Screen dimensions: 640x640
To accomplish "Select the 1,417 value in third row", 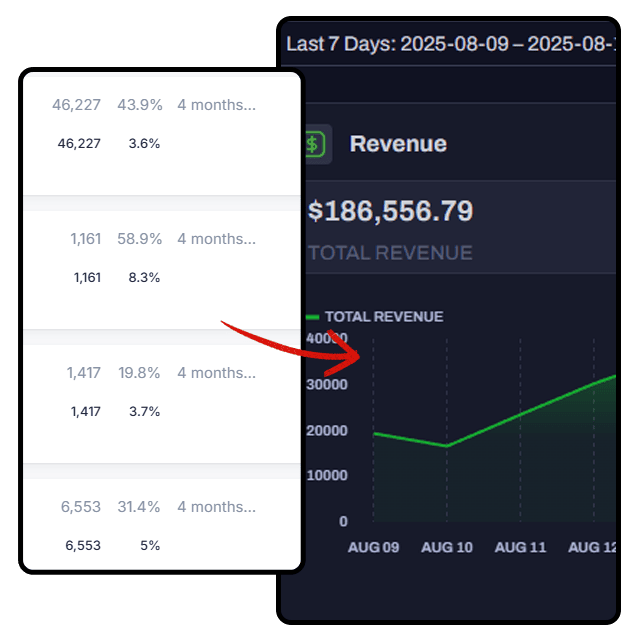I will [84, 373].
